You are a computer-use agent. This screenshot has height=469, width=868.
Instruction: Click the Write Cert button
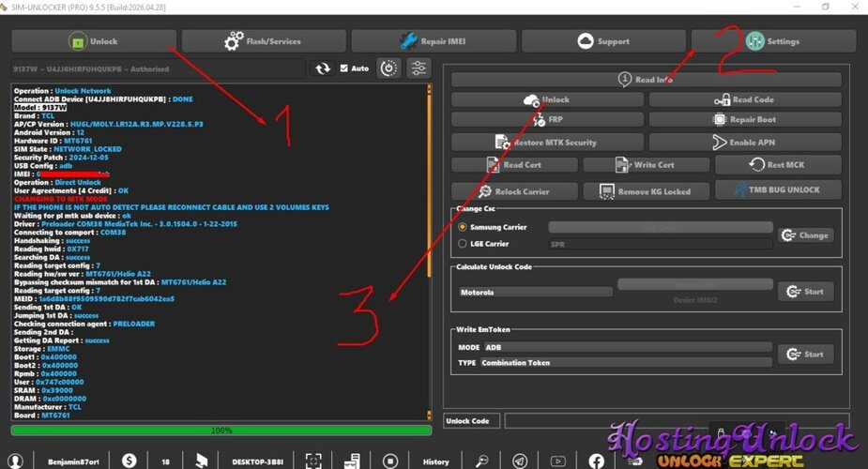[x=646, y=165]
